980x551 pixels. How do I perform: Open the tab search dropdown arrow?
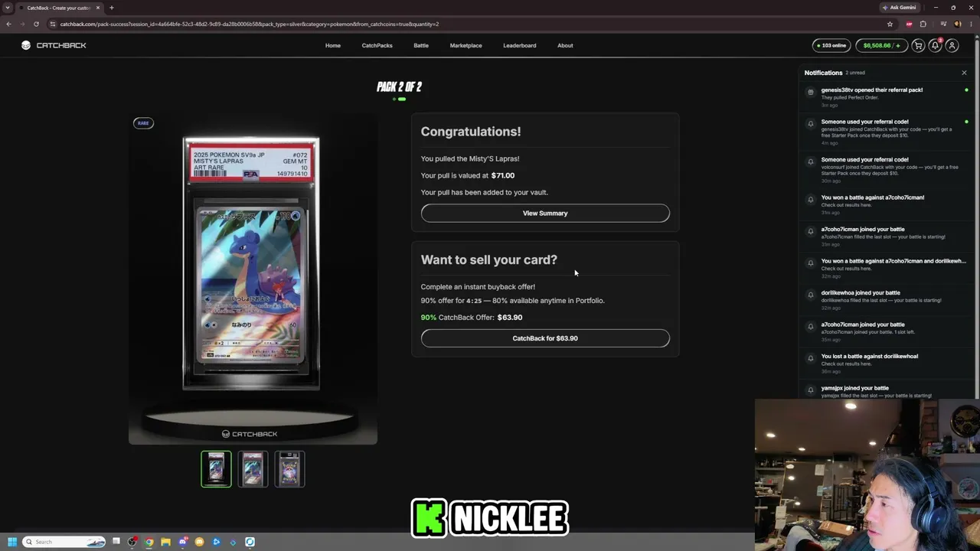click(x=8, y=8)
